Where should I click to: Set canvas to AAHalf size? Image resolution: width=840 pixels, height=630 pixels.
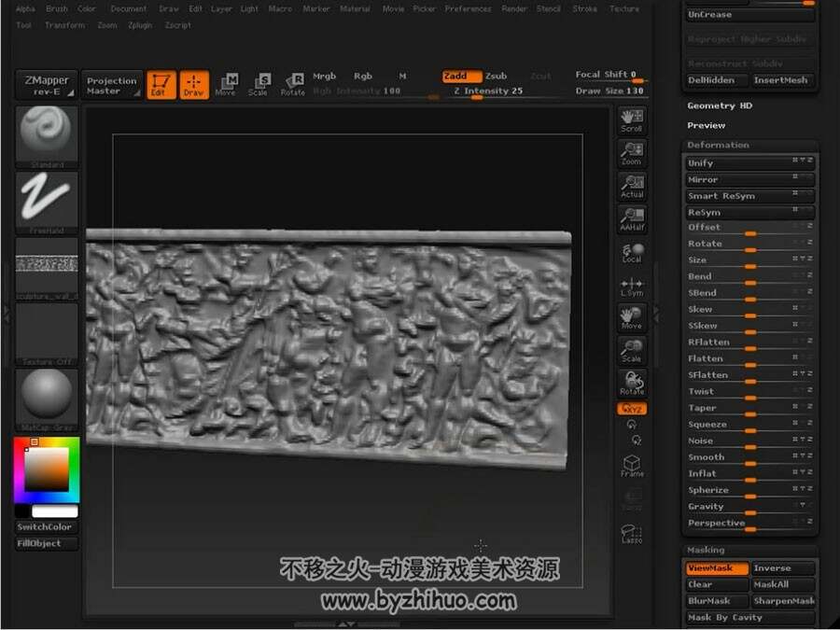click(x=632, y=219)
